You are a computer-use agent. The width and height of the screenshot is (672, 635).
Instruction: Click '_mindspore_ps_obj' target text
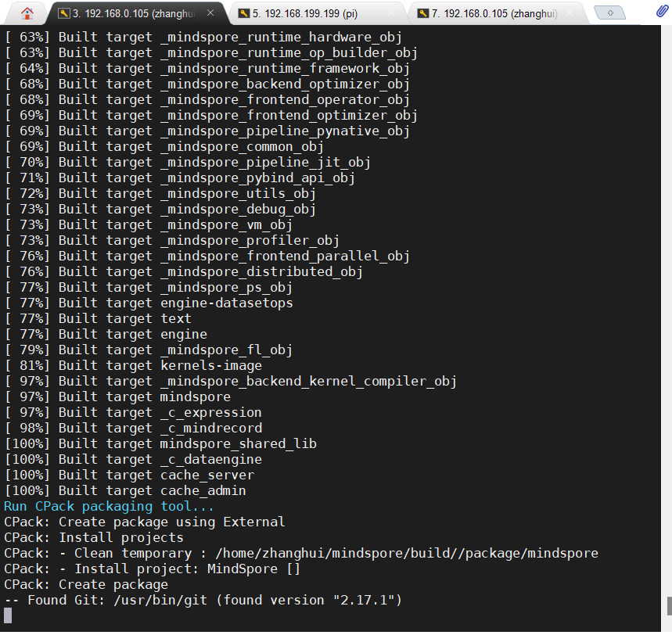coord(227,288)
